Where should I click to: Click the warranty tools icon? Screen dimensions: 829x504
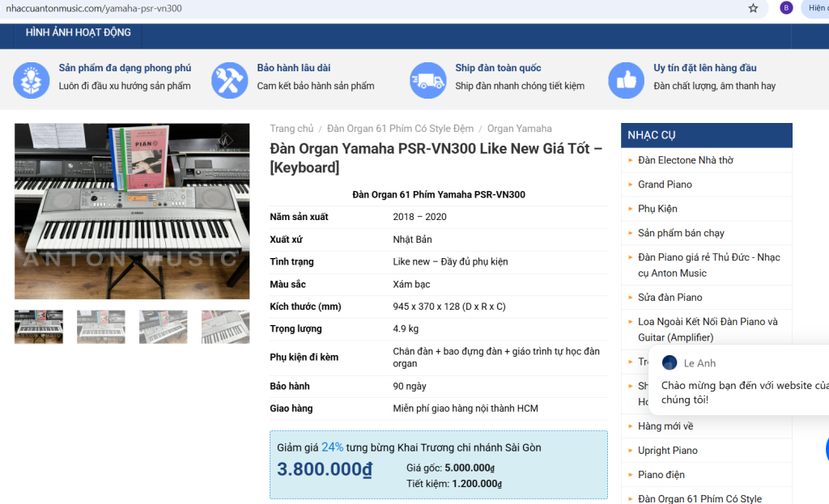pos(229,80)
